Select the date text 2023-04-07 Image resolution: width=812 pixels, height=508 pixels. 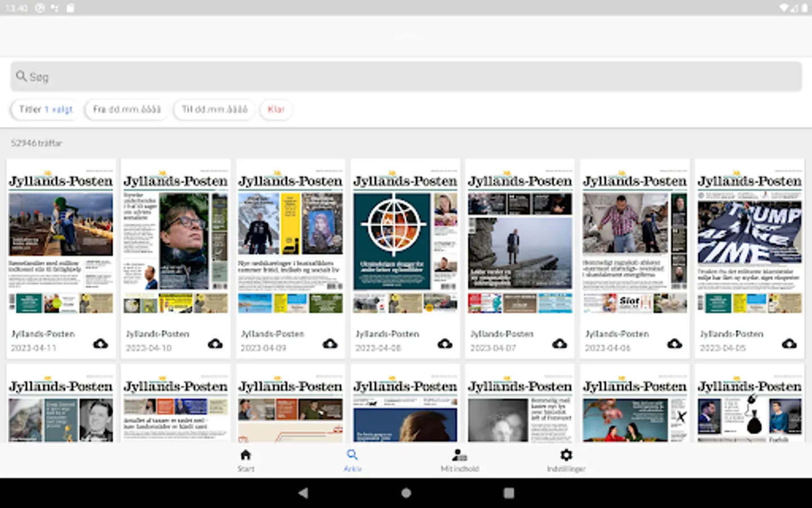(493, 348)
